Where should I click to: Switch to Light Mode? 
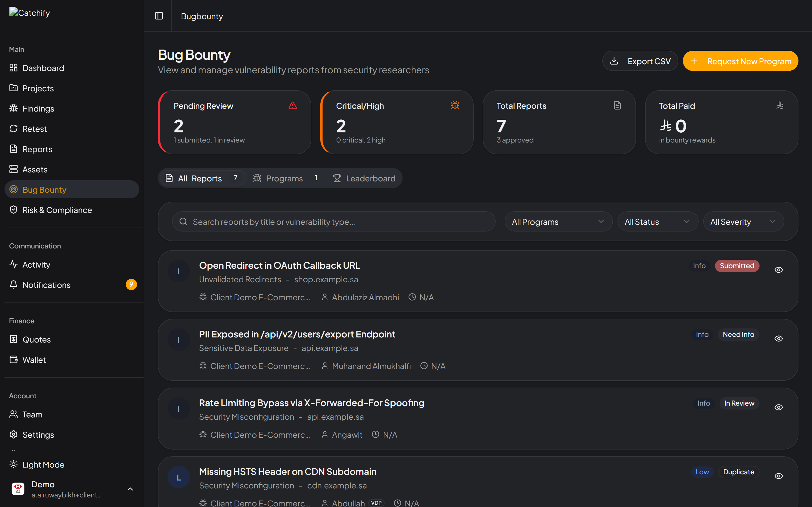[x=43, y=464]
